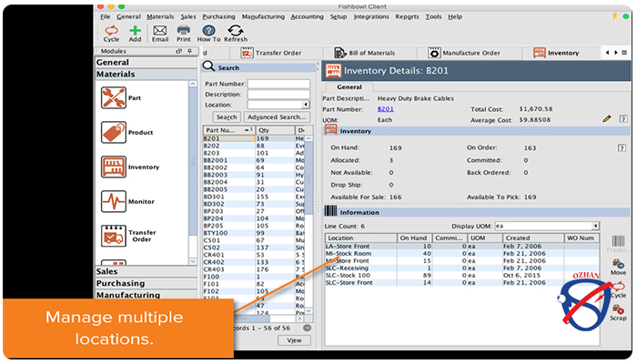Sort by the Location column header
Screen dimensions: 637x364
(x=360, y=238)
